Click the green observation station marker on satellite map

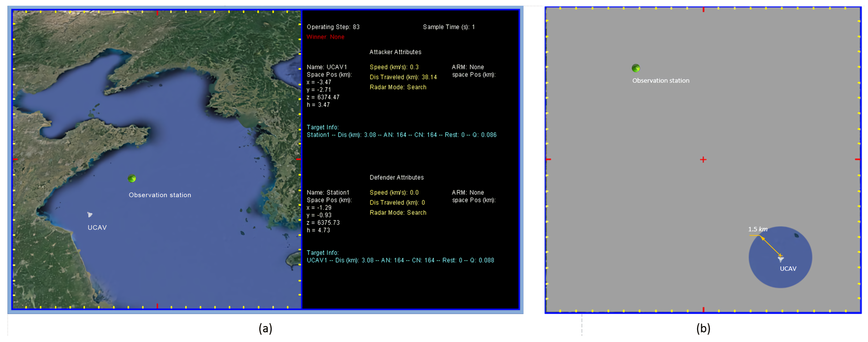pos(132,178)
